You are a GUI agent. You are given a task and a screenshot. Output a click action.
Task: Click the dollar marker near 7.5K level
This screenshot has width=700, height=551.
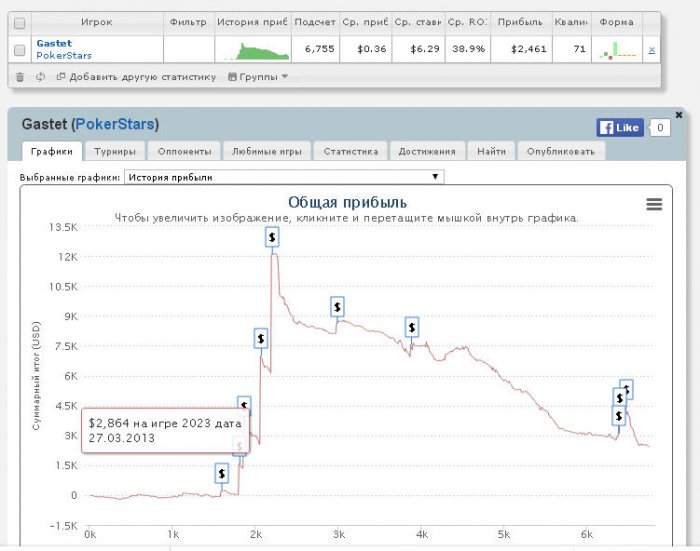point(261,338)
